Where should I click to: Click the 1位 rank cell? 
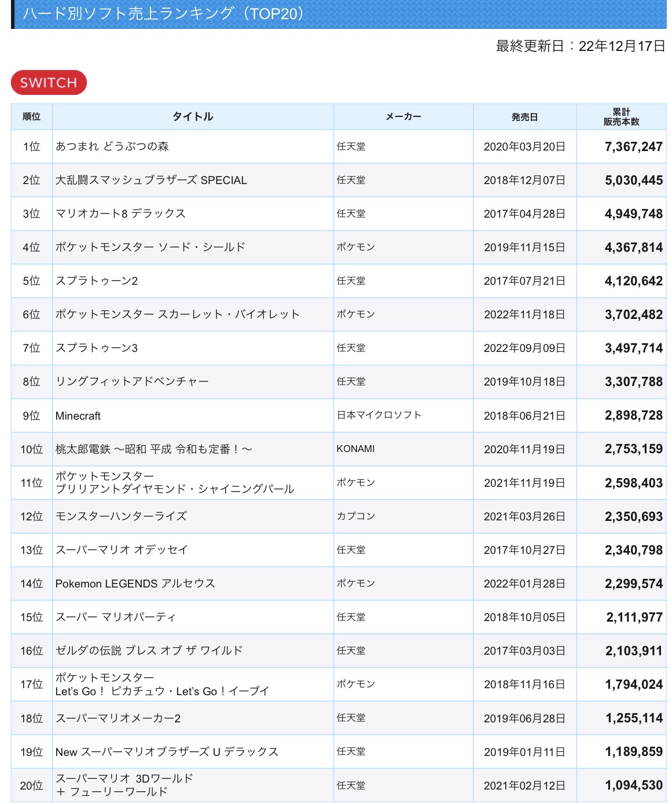click(x=32, y=146)
